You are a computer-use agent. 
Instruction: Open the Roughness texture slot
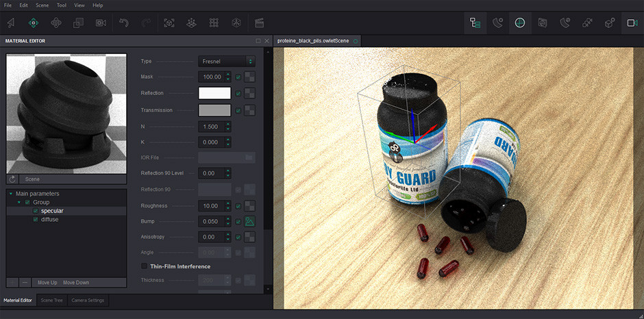(249, 205)
